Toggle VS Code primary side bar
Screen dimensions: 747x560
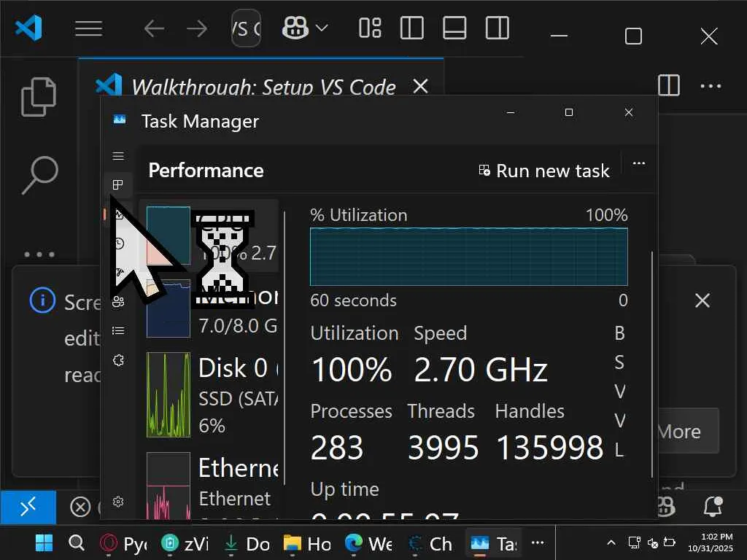[412, 28]
